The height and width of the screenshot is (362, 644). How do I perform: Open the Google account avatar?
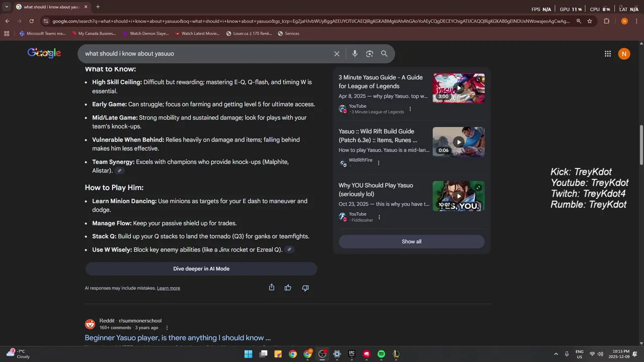coord(624,54)
